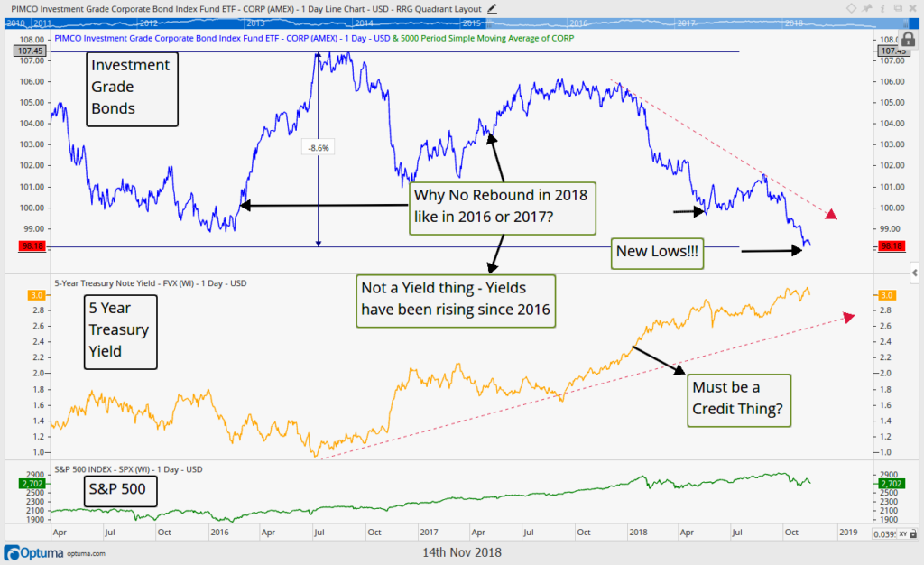Expand the side panel via the right-edge arrow
This screenshot has height=565, width=924.
tap(915, 273)
